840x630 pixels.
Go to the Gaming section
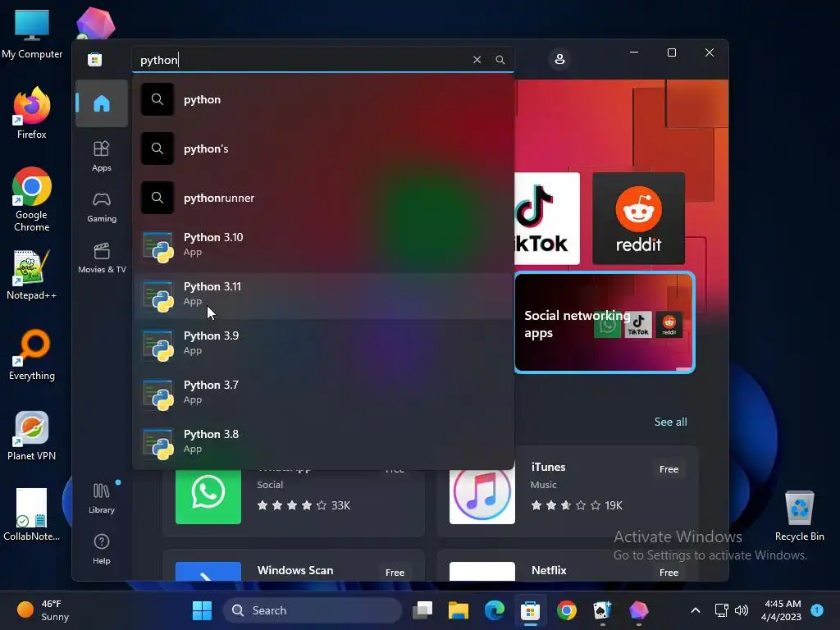click(101, 208)
